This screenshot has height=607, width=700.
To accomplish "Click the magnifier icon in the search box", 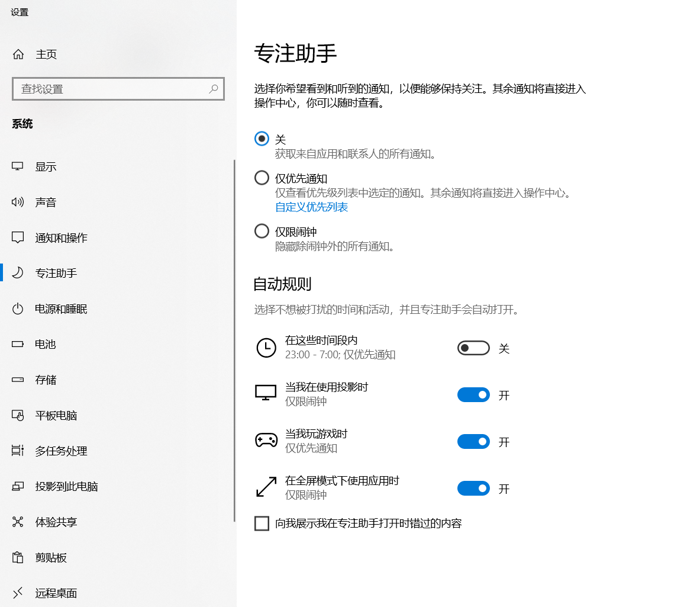I will tap(214, 89).
